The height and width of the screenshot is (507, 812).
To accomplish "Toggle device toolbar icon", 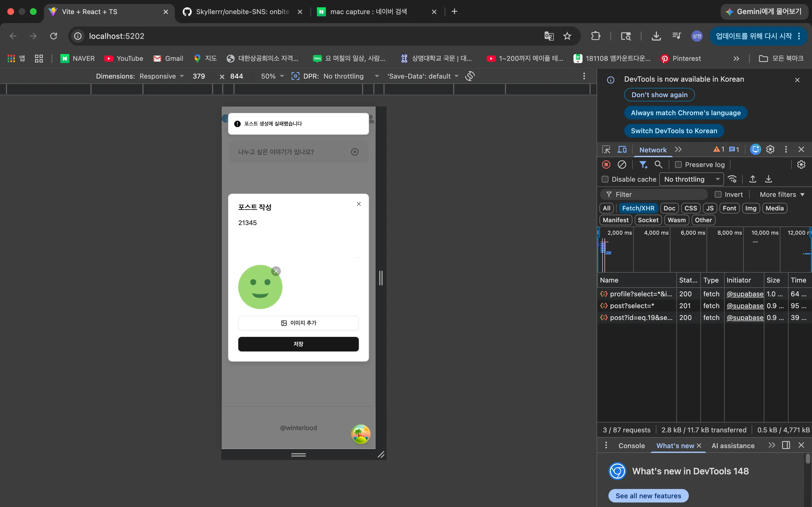I will 622,150.
